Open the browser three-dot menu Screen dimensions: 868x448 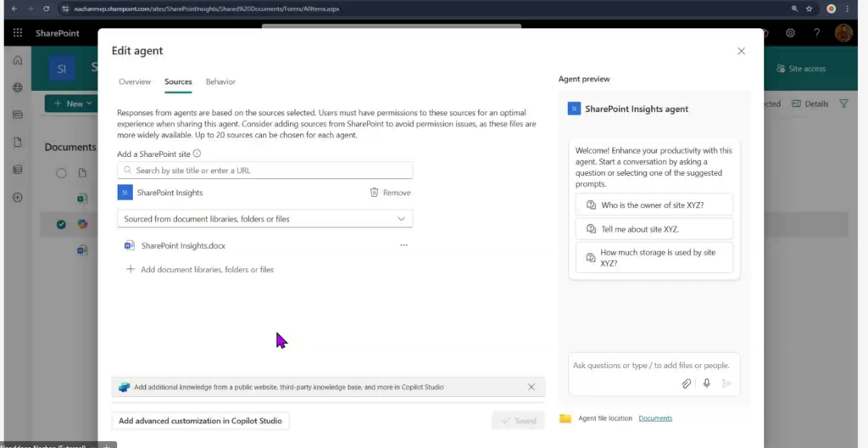point(848,8)
